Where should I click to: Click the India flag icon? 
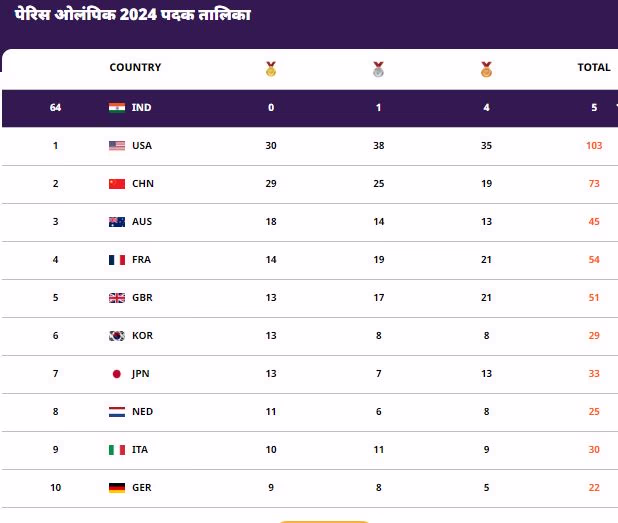click(x=116, y=108)
